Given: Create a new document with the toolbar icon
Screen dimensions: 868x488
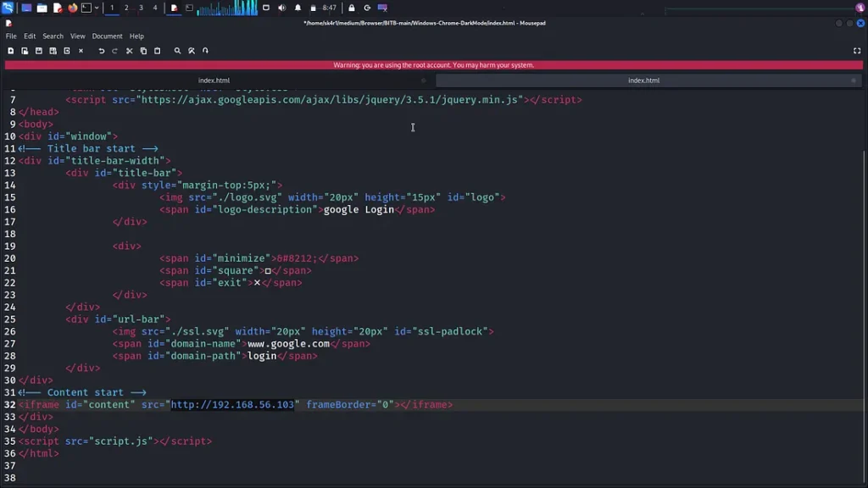Looking at the screenshot, I should click(10, 51).
